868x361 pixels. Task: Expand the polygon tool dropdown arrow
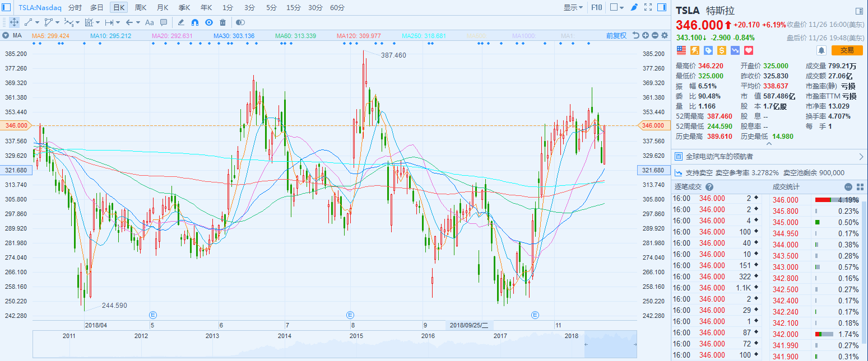point(57,22)
